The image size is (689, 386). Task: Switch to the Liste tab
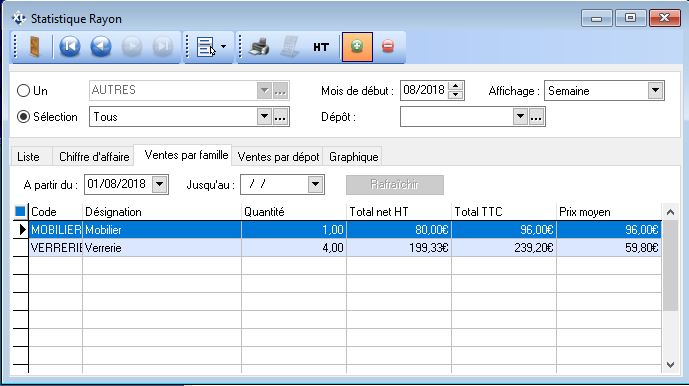click(x=29, y=157)
